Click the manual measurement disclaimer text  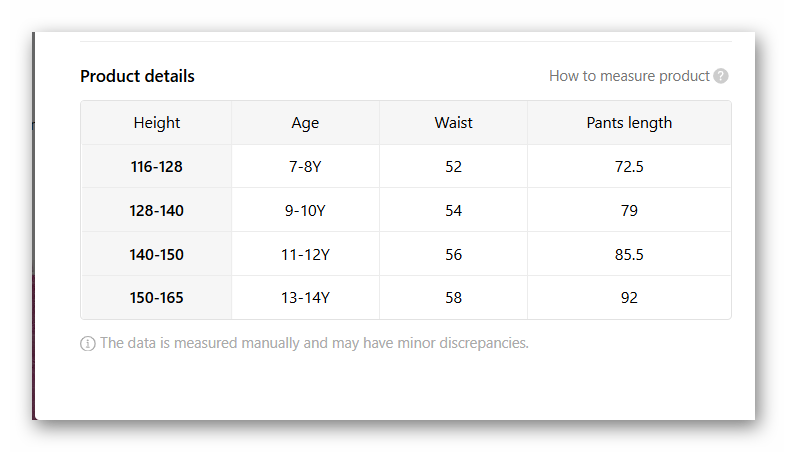(314, 343)
